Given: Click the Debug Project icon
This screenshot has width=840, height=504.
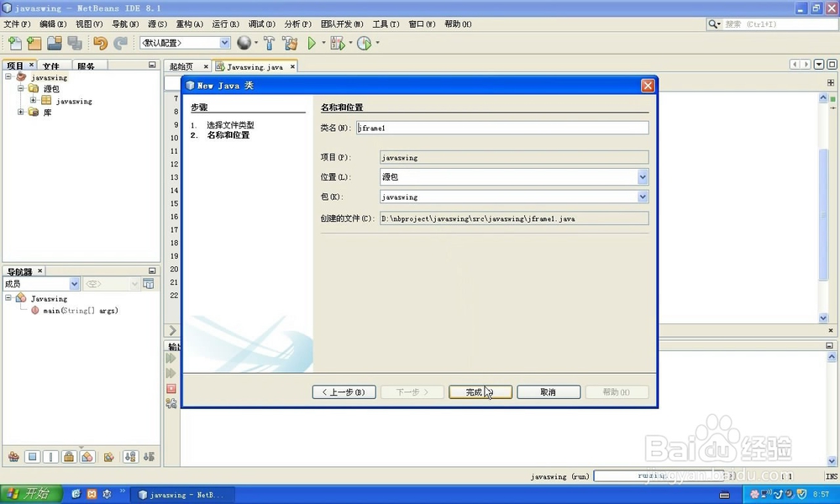Looking at the screenshot, I should (x=338, y=43).
